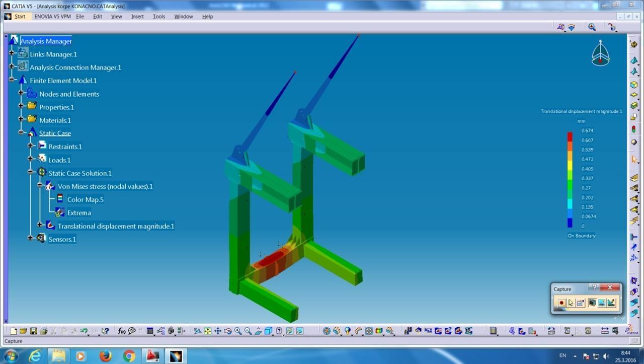Select Von Mises stress (nodal values).1
The width and height of the screenshot is (644, 364).
pyautogui.click(x=105, y=187)
